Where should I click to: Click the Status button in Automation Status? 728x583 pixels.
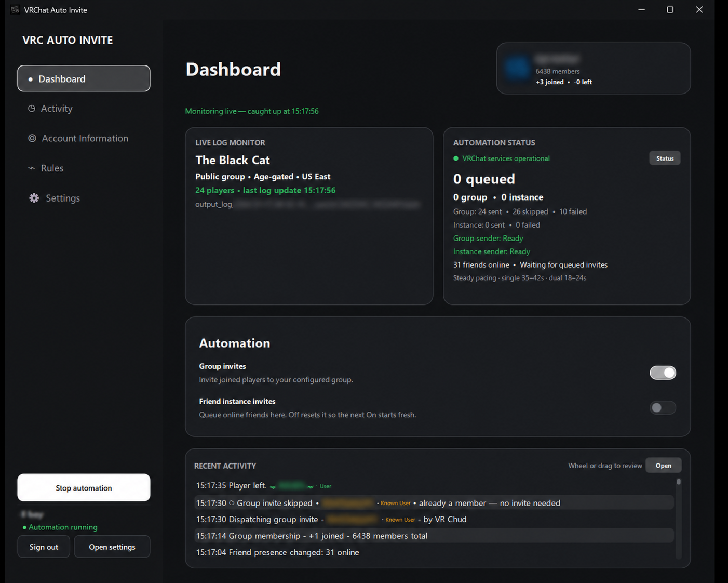pos(665,158)
